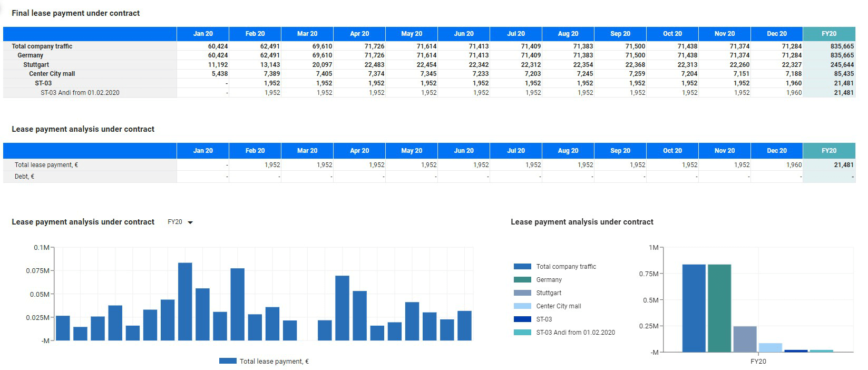Select the Germany legend color swatch
868x370 pixels.
522,280
